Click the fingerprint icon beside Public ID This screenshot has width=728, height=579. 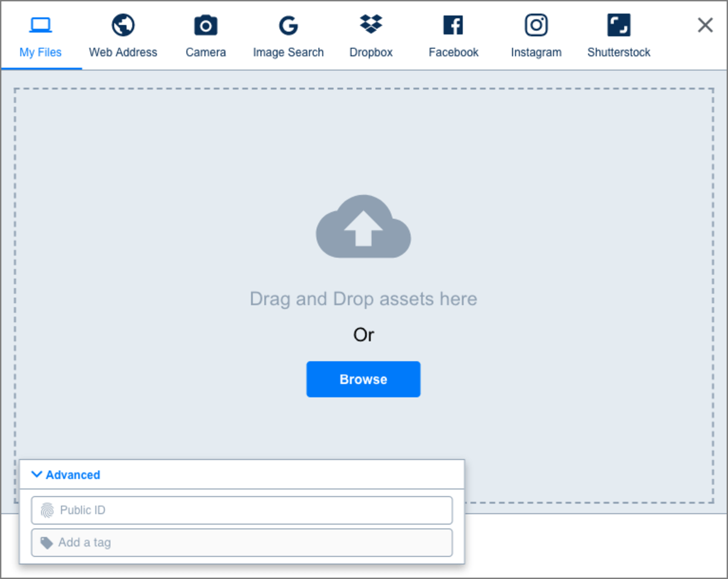[x=47, y=510]
